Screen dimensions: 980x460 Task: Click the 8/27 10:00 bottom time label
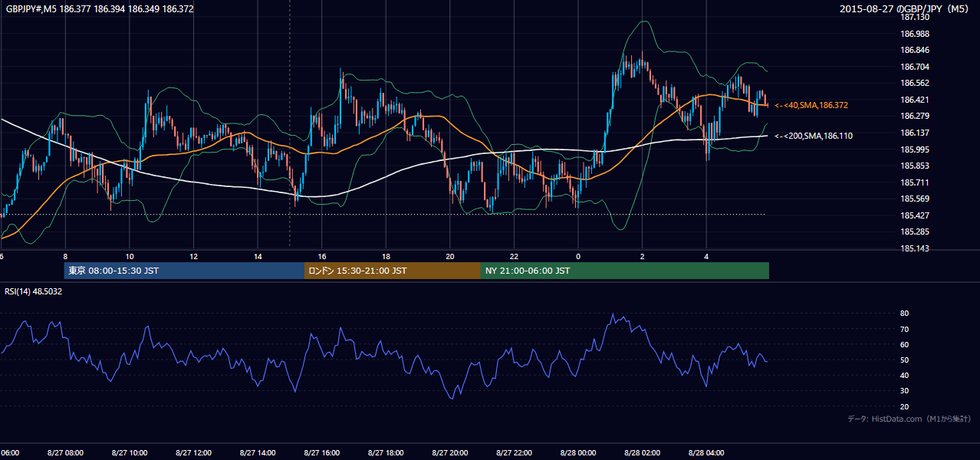coord(129,453)
